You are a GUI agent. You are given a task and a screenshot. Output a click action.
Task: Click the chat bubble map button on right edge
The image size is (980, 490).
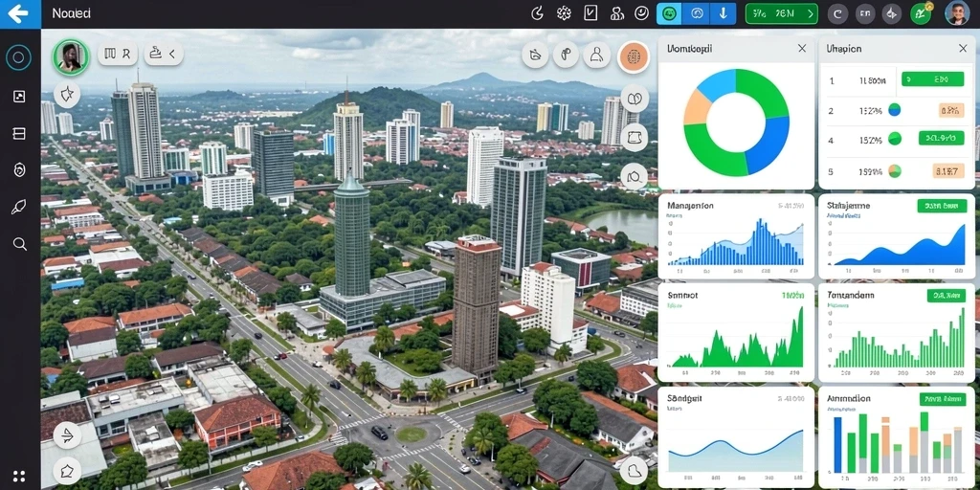634,177
